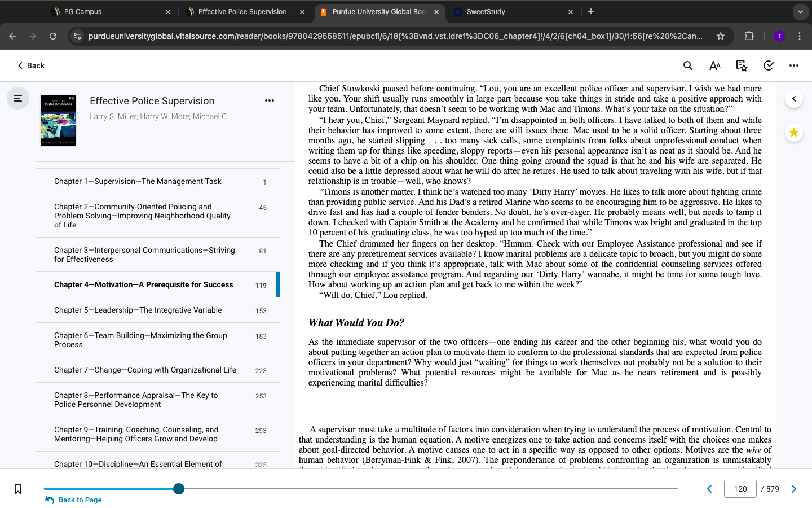Click Back to Page link
This screenshot has height=508, width=812.
73,500
